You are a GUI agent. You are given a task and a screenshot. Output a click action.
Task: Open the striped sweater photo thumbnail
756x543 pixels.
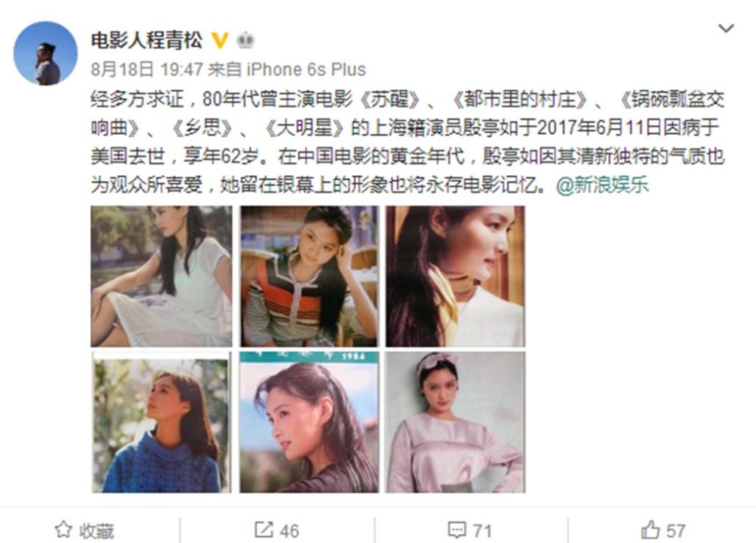pyautogui.click(x=310, y=276)
